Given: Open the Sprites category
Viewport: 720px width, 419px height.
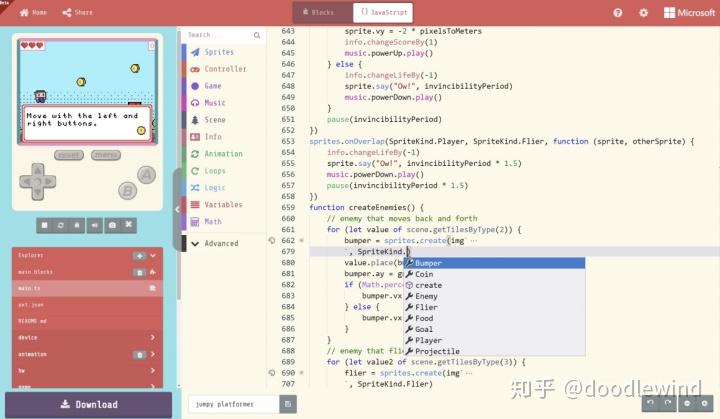Looking at the screenshot, I should pos(224,52).
